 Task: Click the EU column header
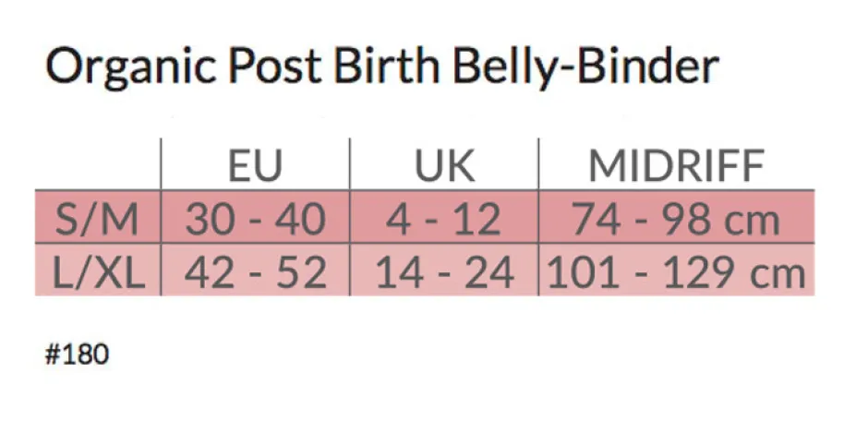(x=255, y=165)
